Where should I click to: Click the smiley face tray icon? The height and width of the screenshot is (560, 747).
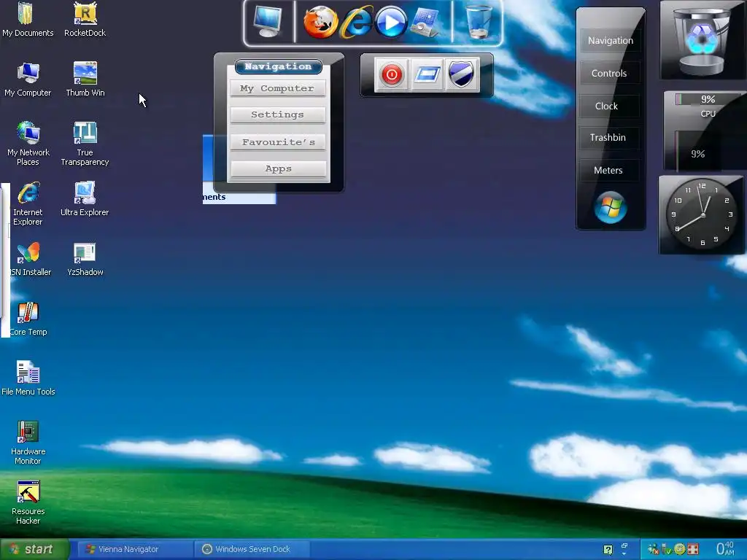tap(680, 550)
